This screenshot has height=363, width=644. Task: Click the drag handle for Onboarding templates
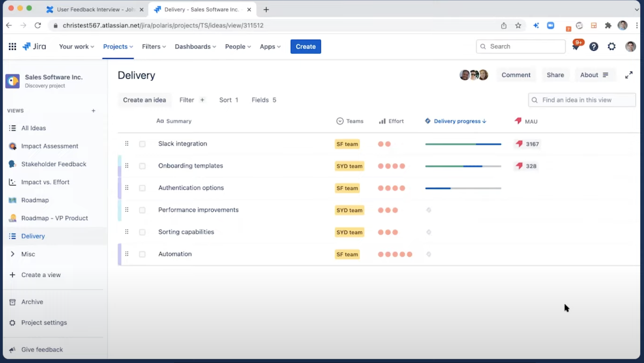(x=127, y=166)
